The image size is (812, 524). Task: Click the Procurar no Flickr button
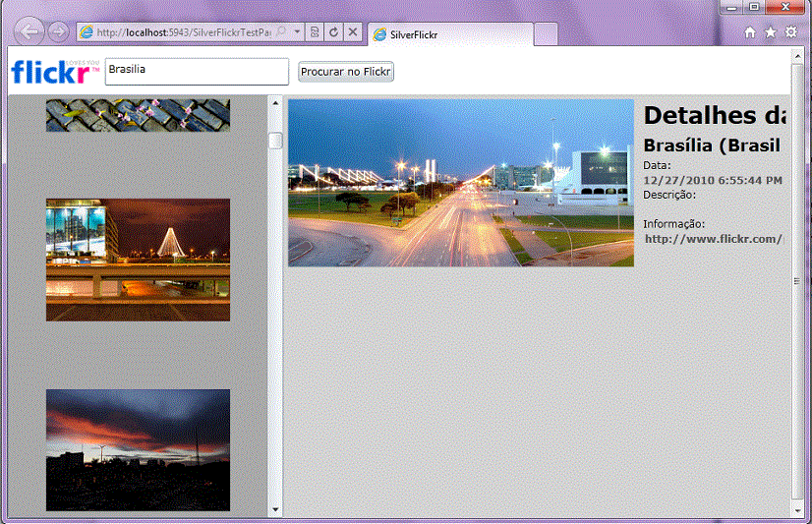click(346, 72)
